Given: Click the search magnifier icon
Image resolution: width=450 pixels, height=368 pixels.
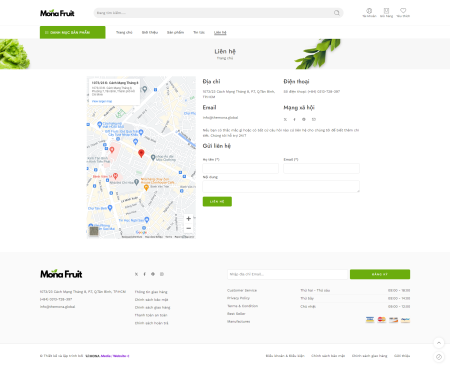Looking at the screenshot, I should click(x=337, y=13).
